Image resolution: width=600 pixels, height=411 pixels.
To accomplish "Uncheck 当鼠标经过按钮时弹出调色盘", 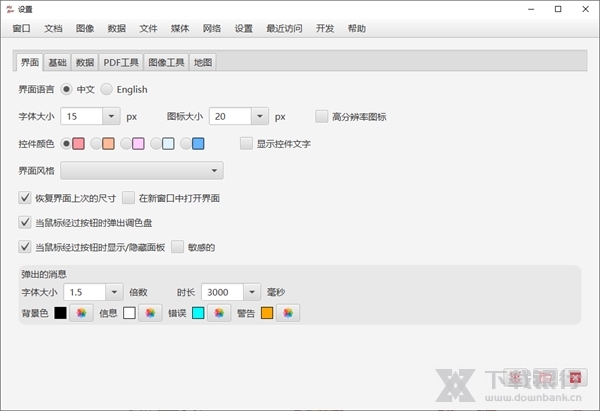I will 25,222.
